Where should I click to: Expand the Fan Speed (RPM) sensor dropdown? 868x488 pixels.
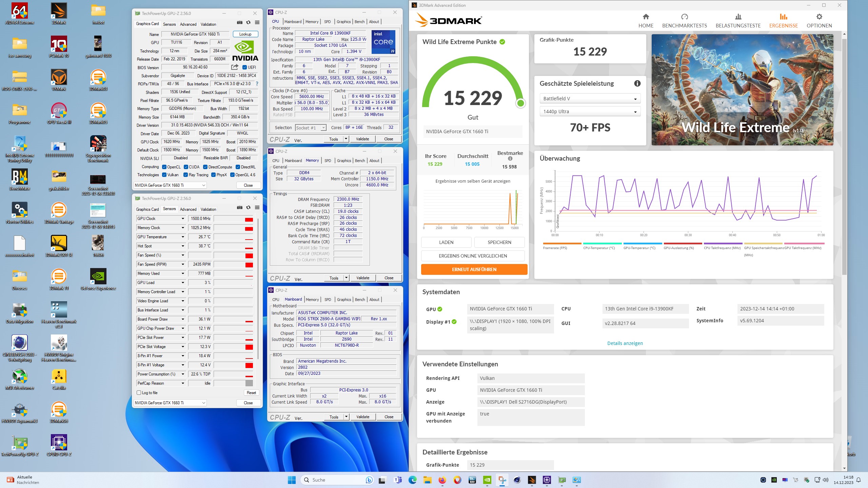[183, 264]
